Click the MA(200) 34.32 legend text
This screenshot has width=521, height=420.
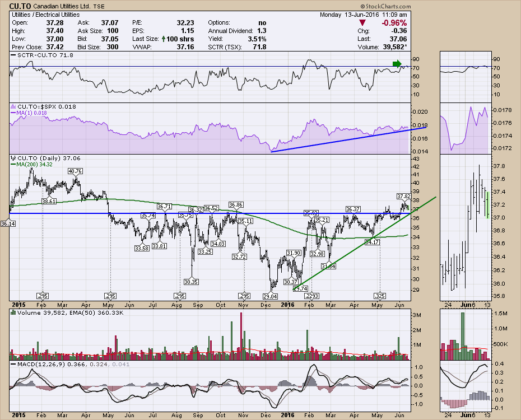point(35,164)
